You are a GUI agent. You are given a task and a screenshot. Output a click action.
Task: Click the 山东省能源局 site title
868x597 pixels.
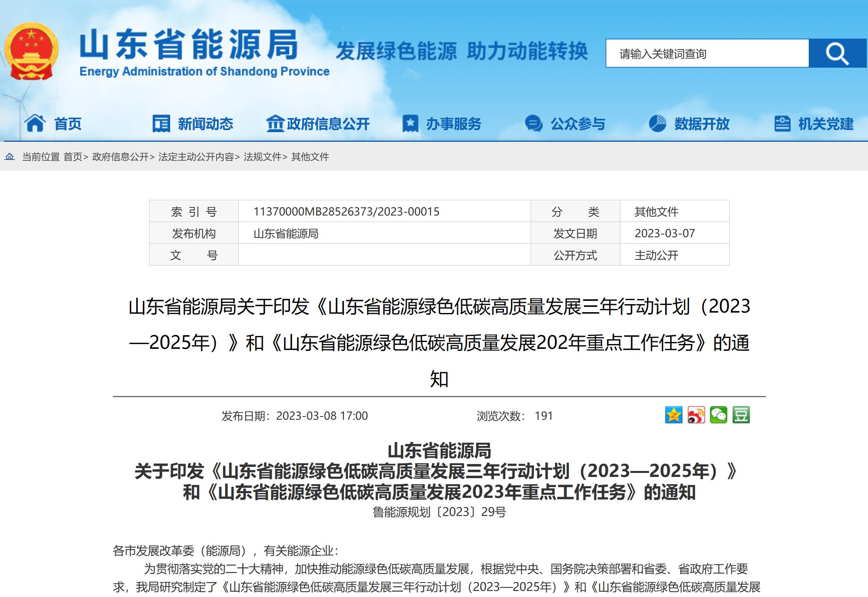[x=189, y=45]
